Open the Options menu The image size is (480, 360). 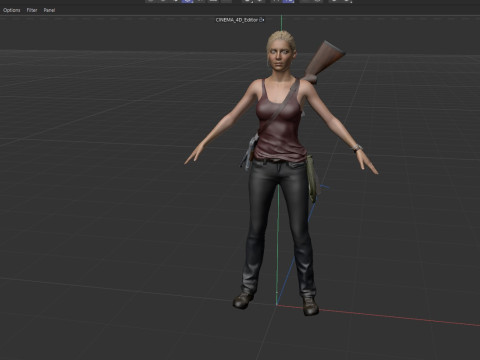click(12, 10)
